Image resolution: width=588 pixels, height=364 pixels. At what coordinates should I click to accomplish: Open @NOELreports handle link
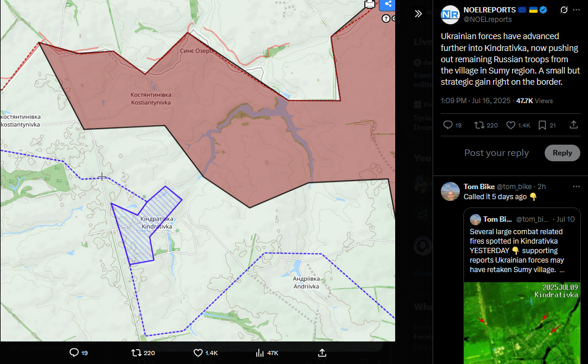click(488, 20)
